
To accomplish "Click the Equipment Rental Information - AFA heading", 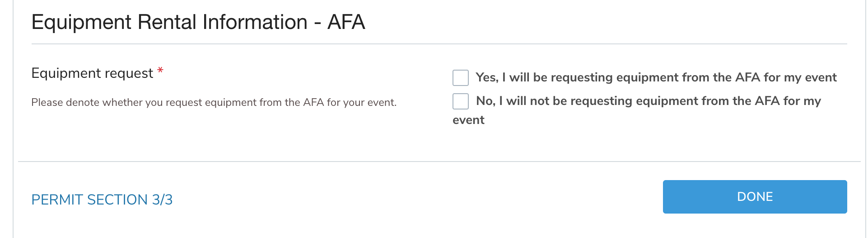I will tap(198, 22).
